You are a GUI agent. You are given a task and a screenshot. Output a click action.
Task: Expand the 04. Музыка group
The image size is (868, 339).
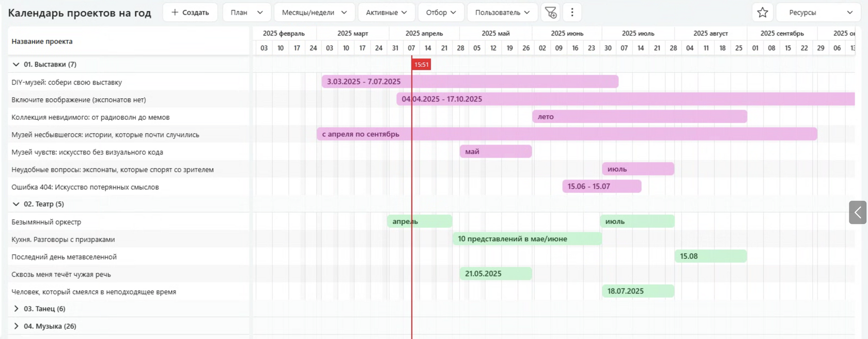point(16,326)
